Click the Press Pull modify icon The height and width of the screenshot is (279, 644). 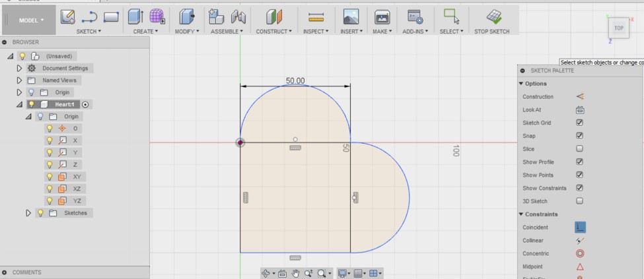pos(187,17)
